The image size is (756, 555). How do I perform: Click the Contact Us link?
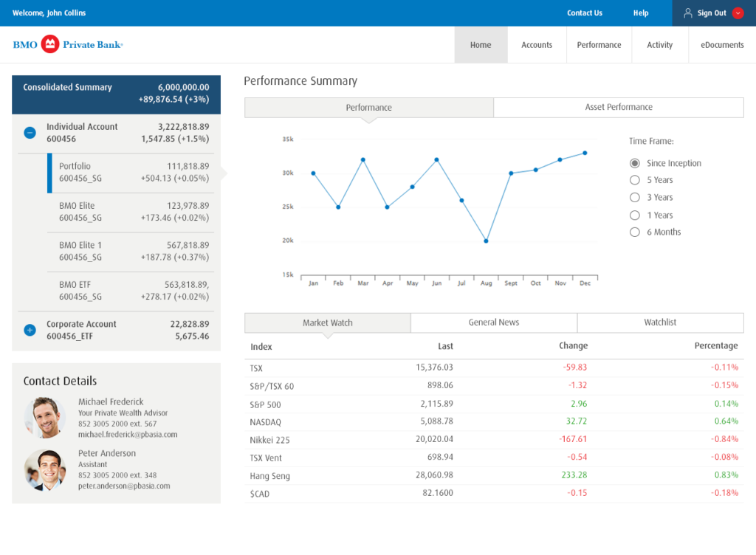coord(585,13)
